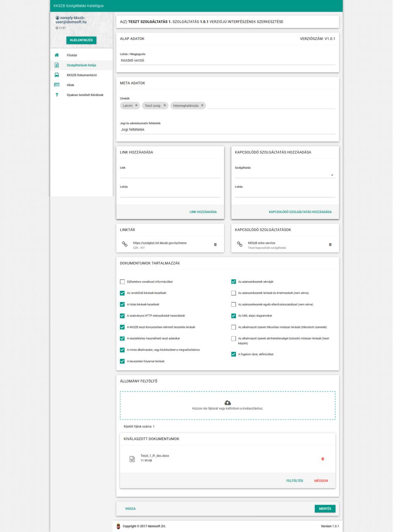Click KKSZB Szolgáltatás Katalógus header title
397x532 pixels.
coord(79,6)
